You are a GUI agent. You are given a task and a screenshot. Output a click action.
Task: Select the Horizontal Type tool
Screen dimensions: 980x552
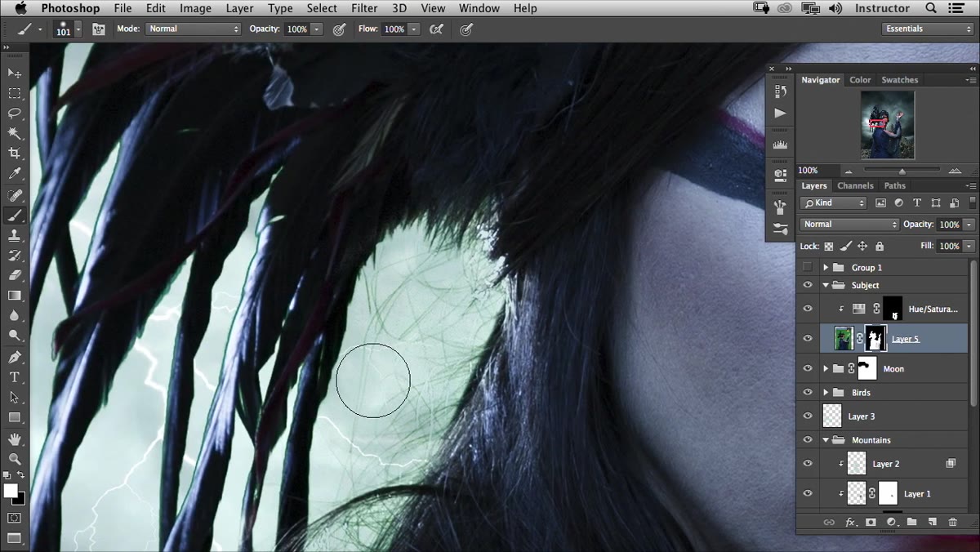pyautogui.click(x=15, y=377)
